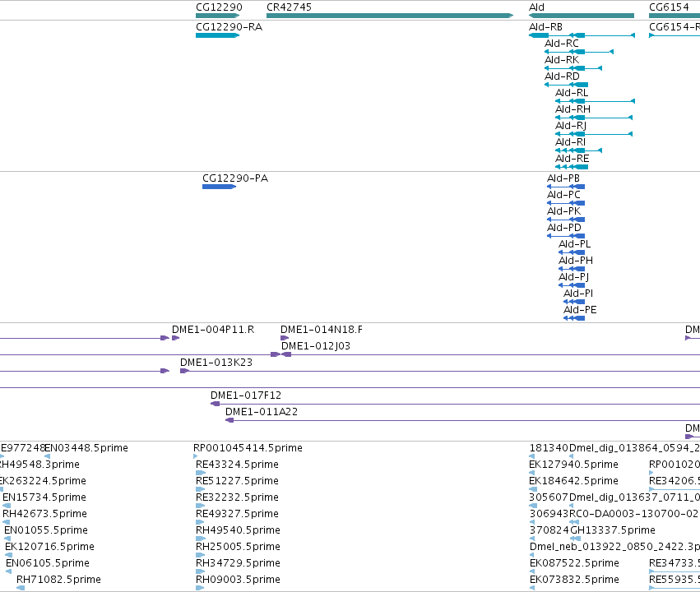Viewport: 700px width, 592px height.
Task: Click the DME1-013K23 clone
Action: tap(440, 371)
